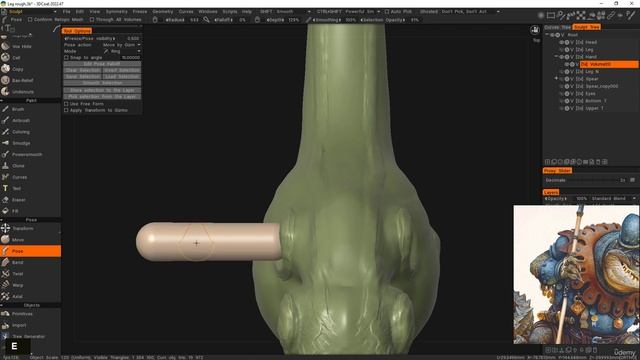Open the SHIFT Smooth dropdown
This screenshot has height=360, width=640.
285,12
